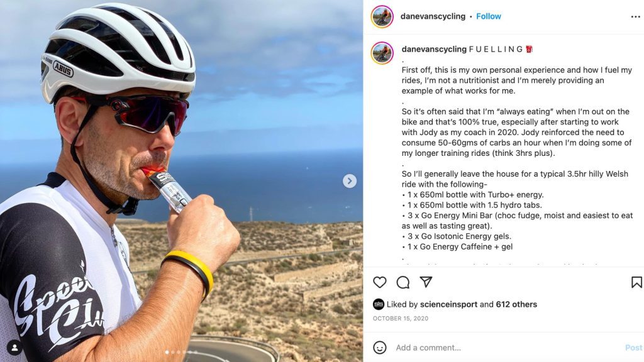
Task: Show tagged people icon on the photo
Action: [x=14, y=347]
